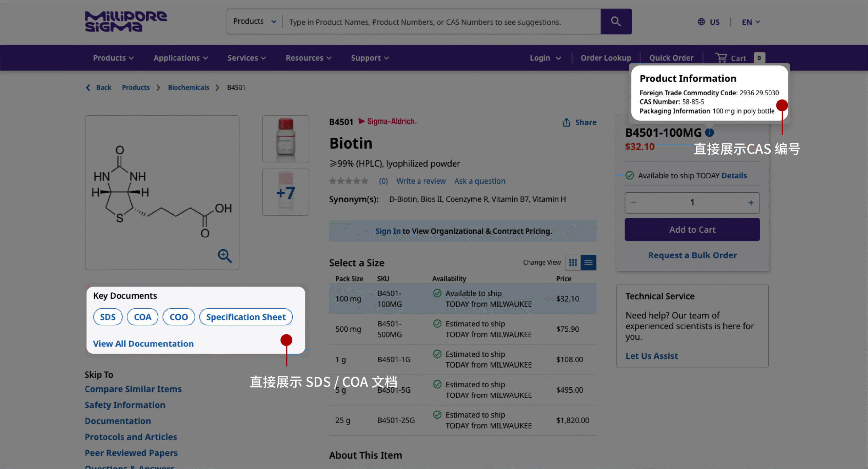Image resolution: width=868 pixels, height=469 pixels.
Task: Open the Applications menu
Action: 180,58
